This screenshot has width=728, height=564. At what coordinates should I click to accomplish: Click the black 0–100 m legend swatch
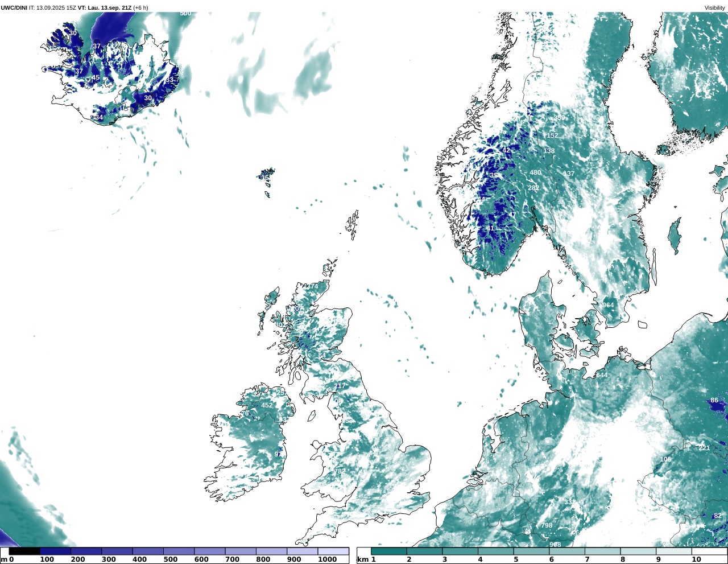tap(24, 551)
